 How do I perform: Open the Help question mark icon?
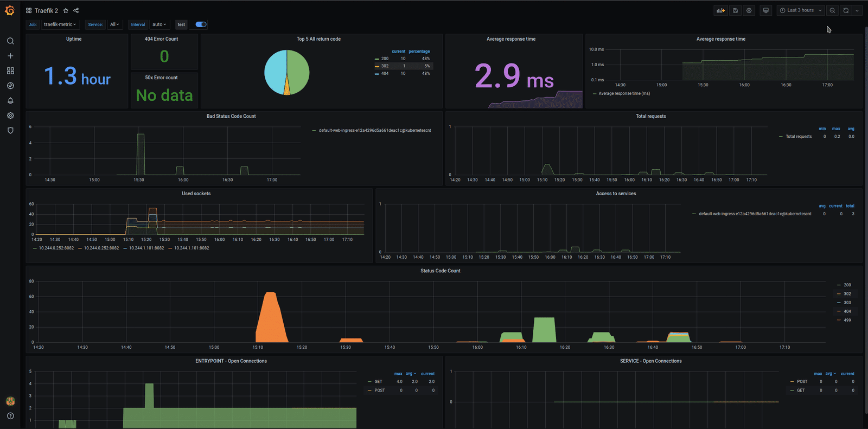coord(10,416)
